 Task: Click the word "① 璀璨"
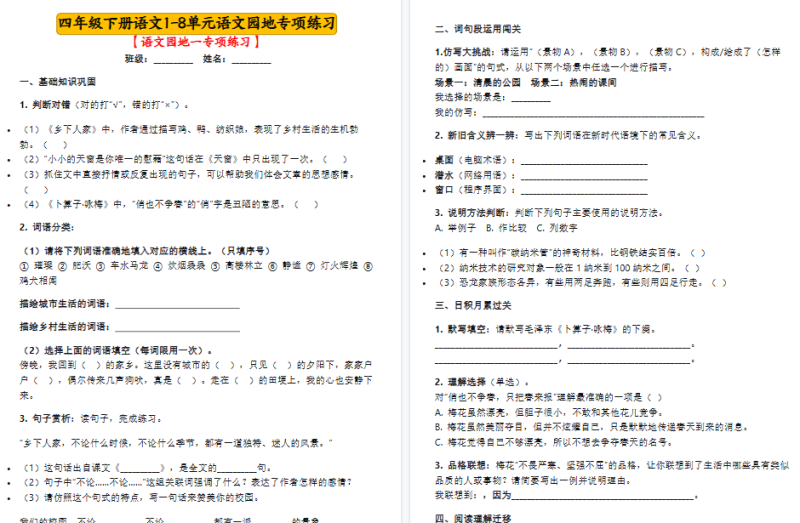pyautogui.click(x=36, y=266)
